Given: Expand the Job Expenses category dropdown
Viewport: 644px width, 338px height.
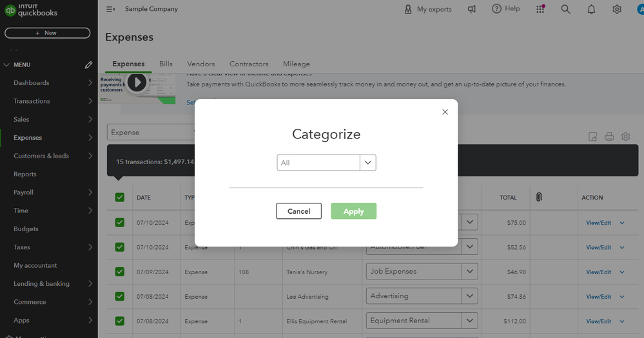Looking at the screenshot, I should point(470,272).
